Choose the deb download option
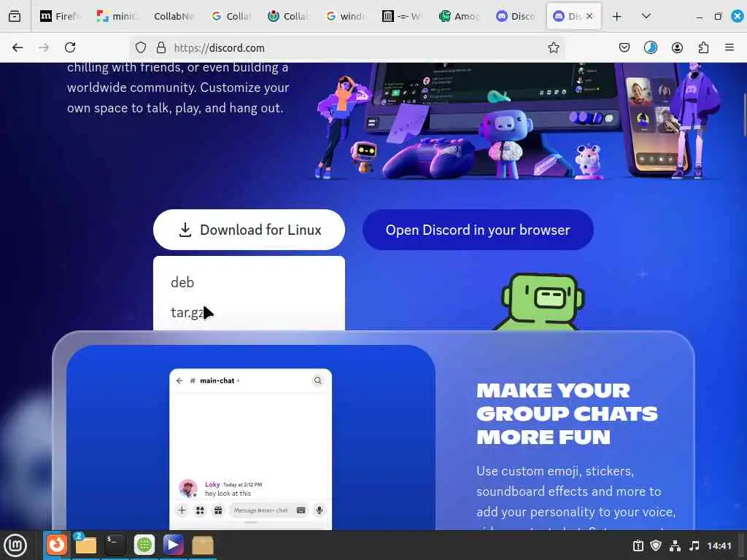This screenshot has height=560, width=747. pos(182,282)
